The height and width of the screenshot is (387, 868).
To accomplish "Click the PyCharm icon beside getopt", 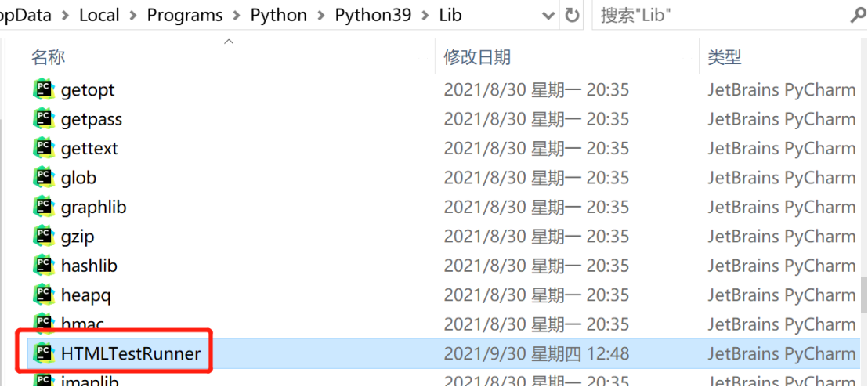I will [45, 89].
